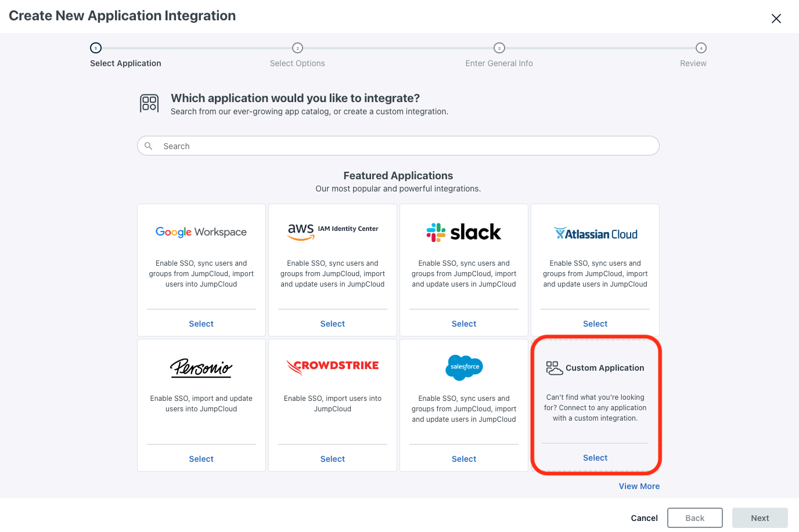Select the Slack integration

[464, 324]
